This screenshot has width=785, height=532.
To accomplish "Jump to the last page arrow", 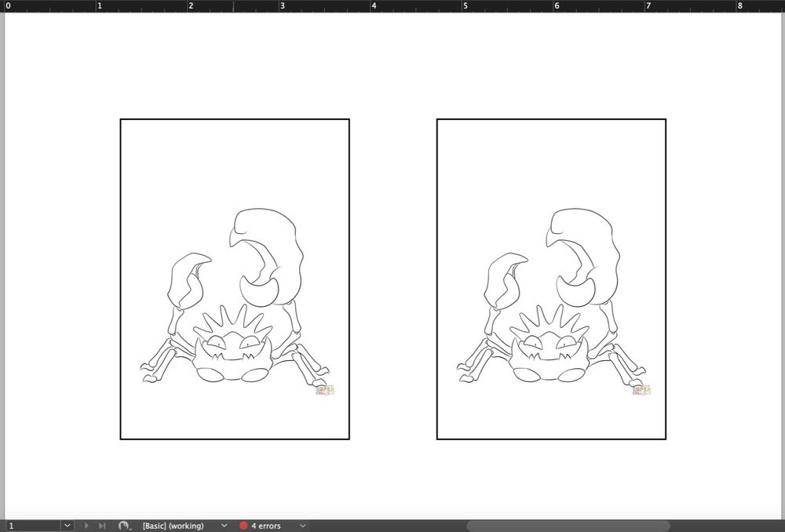I will [x=102, y=526].
